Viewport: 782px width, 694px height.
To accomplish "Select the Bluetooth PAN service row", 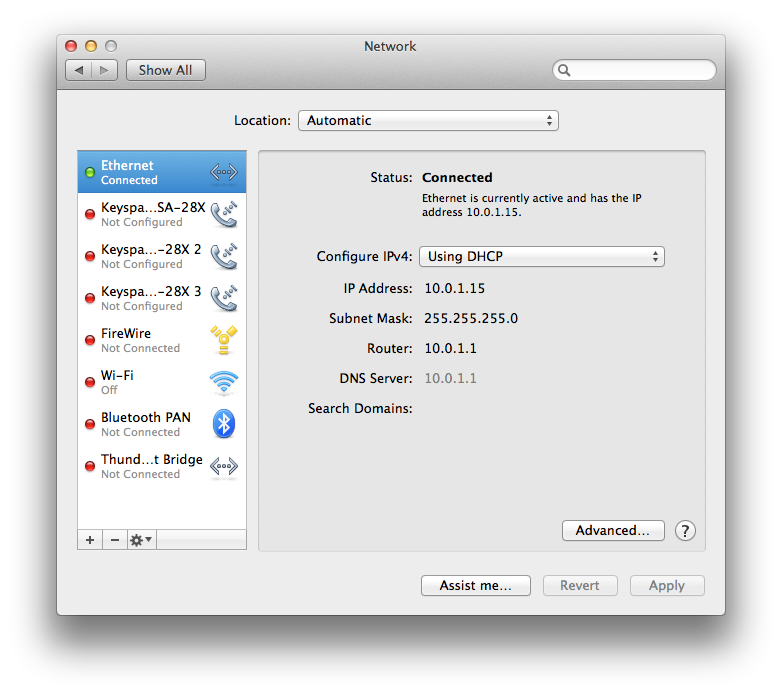I will pyautogui.click(x=162, y=424).
